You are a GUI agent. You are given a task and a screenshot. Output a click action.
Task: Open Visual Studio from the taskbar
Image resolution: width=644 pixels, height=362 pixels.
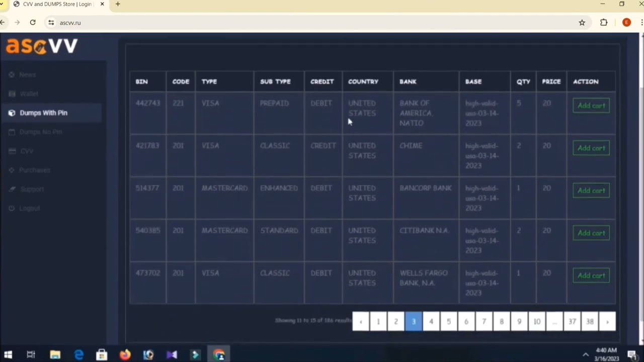172,355
